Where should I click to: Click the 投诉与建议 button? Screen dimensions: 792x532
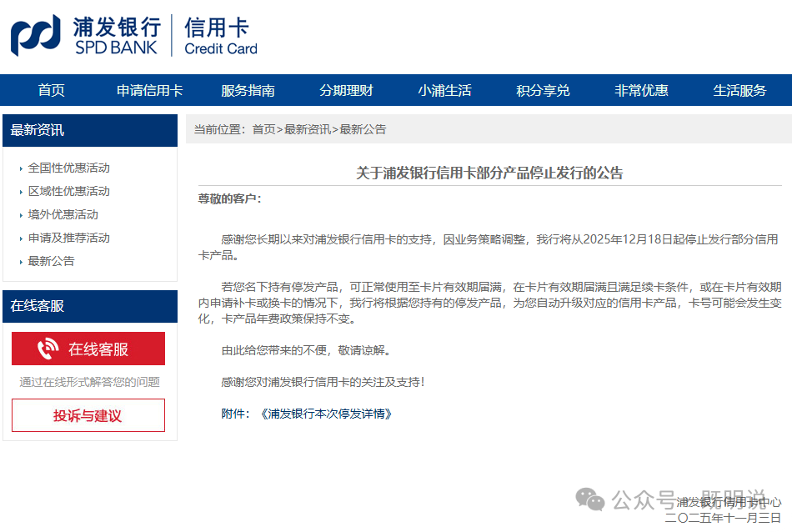88,414
